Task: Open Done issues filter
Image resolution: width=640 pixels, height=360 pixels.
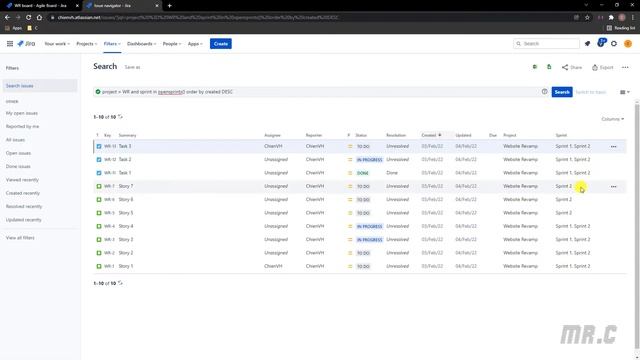Action: 18,167
